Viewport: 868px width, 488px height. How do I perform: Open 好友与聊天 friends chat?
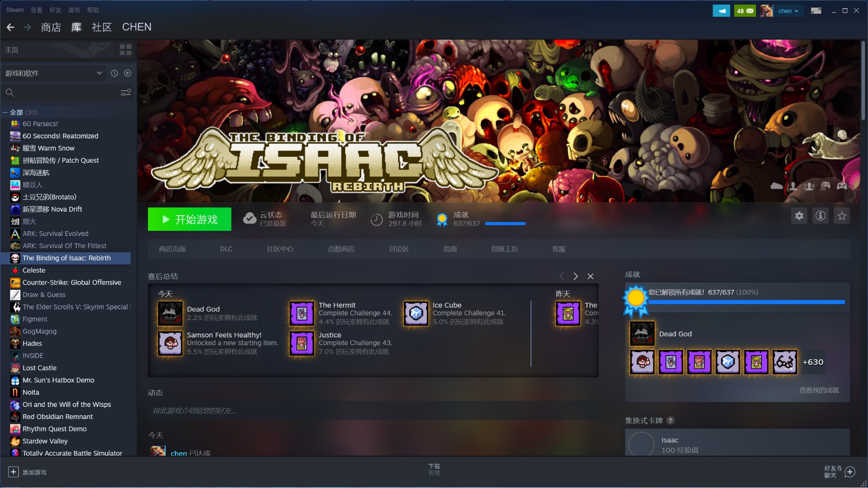(x=839, y=472)
